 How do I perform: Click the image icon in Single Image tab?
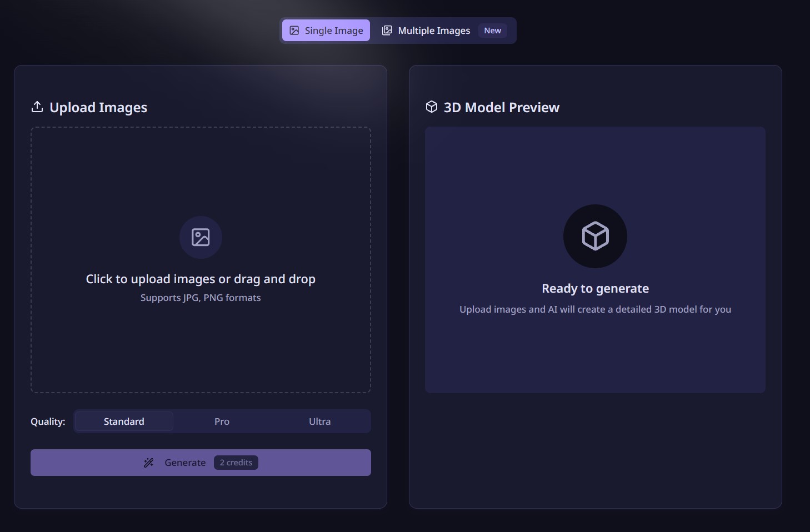pyautogui.click(x=294, y=31)
